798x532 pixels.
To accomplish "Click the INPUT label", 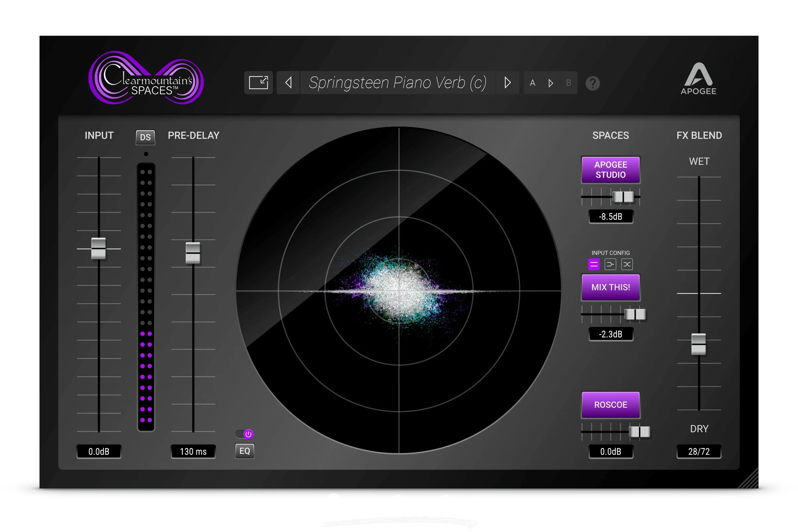I will 99,135.
